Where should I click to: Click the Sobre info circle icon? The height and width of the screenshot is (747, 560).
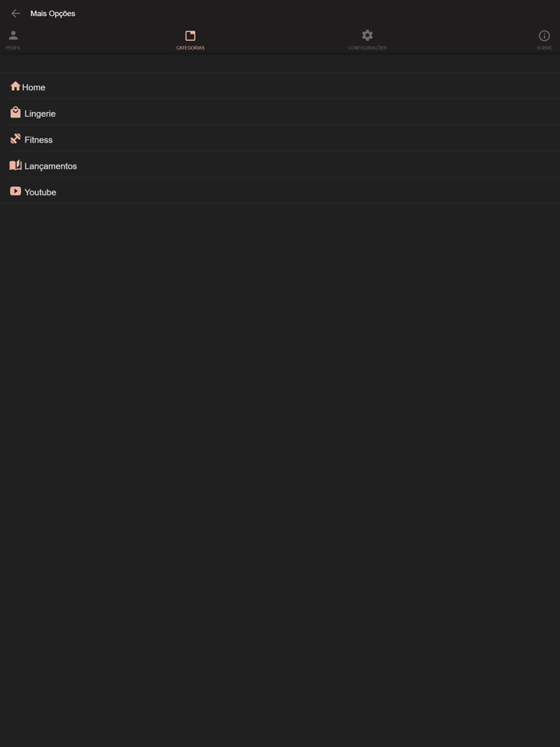point(544,36)
